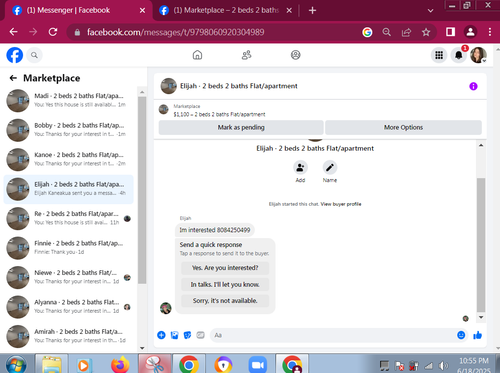Open Kanoe conversation in Marketplace list
Image resolution: width=500 pixels, height=373 pixels.
click(69, 159)
